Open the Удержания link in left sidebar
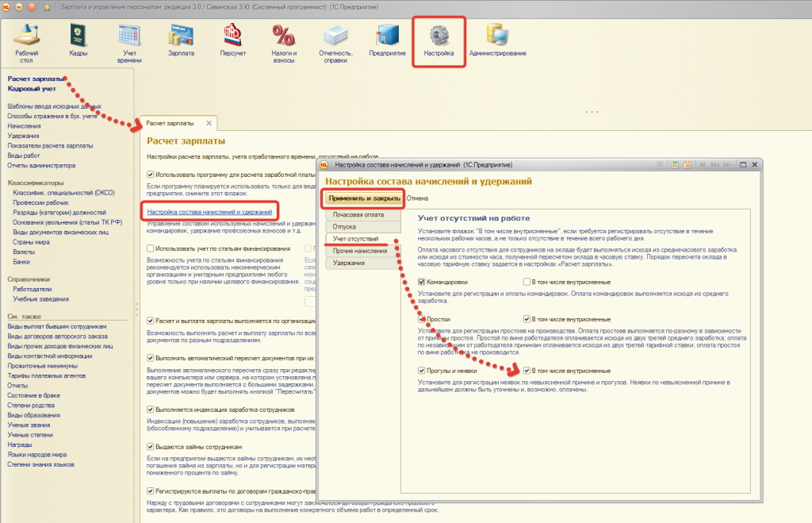 pos(23,136)
